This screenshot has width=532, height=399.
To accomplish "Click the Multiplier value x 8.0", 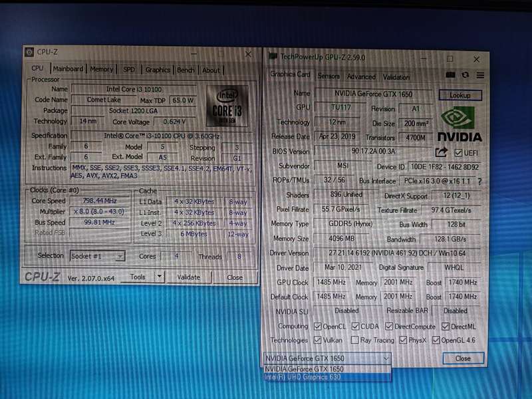I will click(x=99, y=211).
